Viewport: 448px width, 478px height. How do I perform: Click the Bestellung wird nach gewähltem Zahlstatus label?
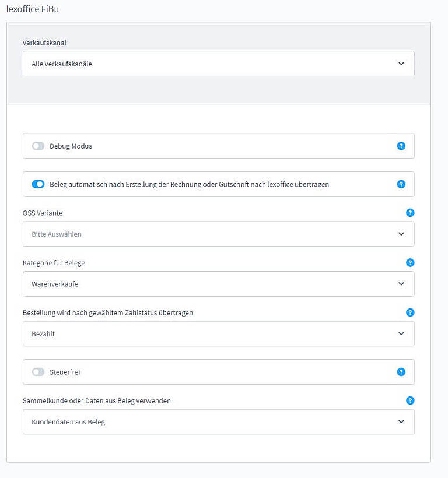[x=108, y=313]
